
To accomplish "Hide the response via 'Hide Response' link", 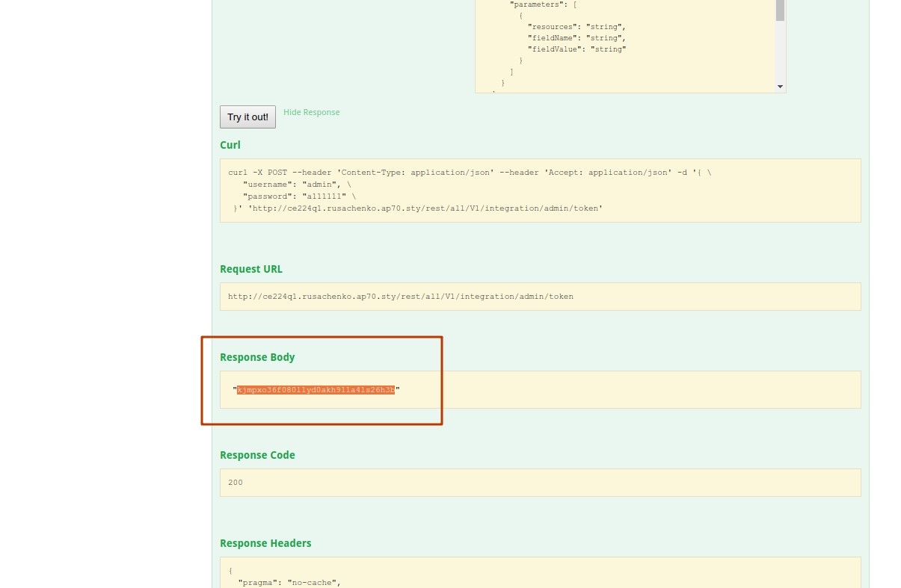I will 311,112.
